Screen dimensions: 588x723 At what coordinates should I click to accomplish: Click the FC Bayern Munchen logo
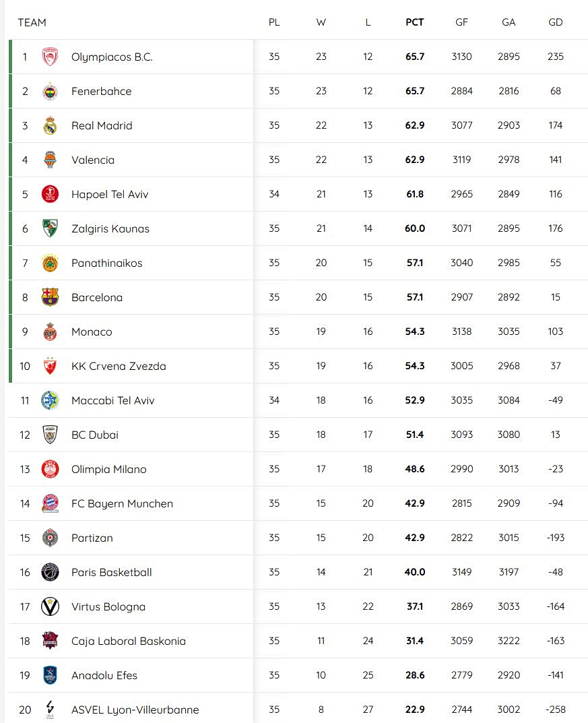(50, 504)
